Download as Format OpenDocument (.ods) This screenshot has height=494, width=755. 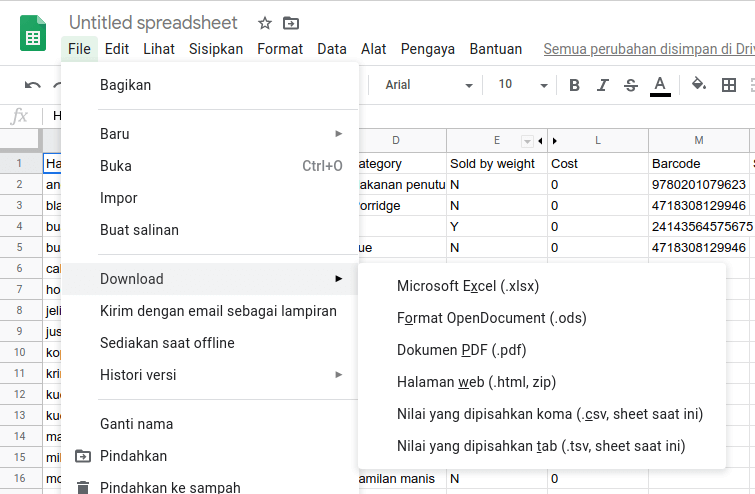[x=542, y=318]
